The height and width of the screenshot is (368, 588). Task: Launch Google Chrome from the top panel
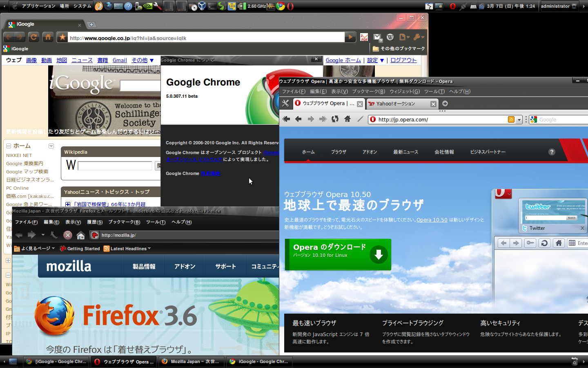(x=281, y=6)
